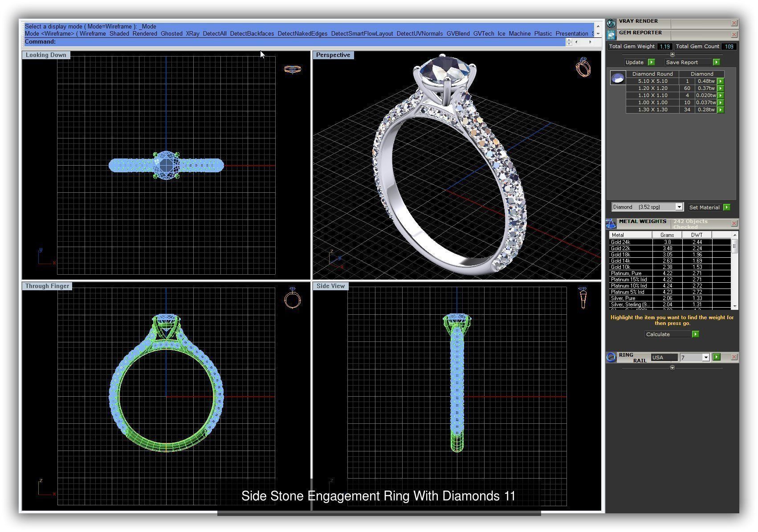Click green arrow for 5.10 X 5.10 row
758x532 pixels.
(720, 81)
